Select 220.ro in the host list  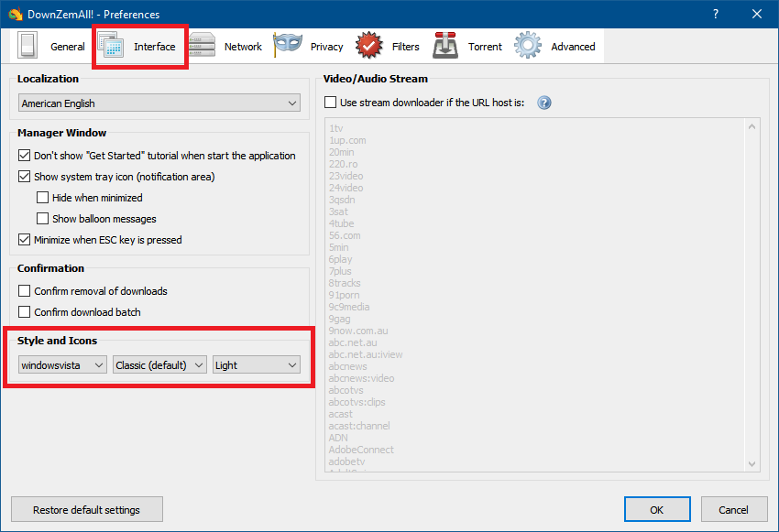pyautogui.click(x=344, y=164)
